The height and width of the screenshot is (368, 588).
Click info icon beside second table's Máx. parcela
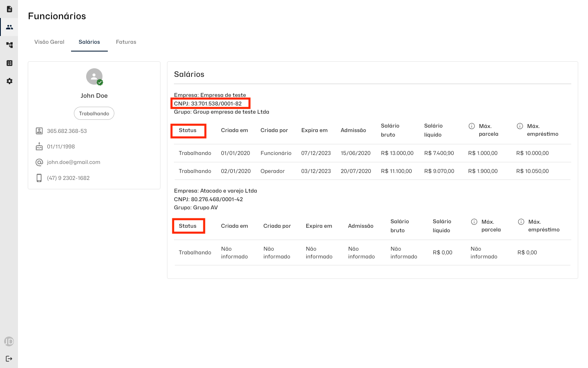474,222
